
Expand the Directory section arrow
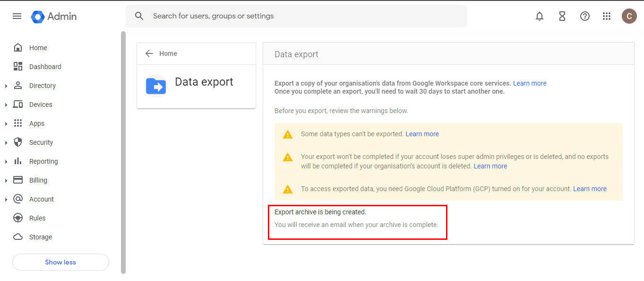coord(6,86)
